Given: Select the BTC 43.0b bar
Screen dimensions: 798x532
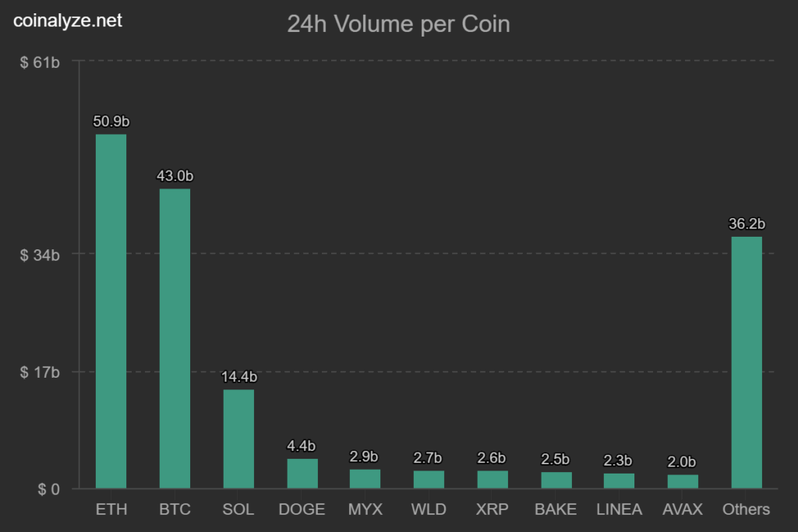Looking at the screenshot, I should tap(175, 339).
